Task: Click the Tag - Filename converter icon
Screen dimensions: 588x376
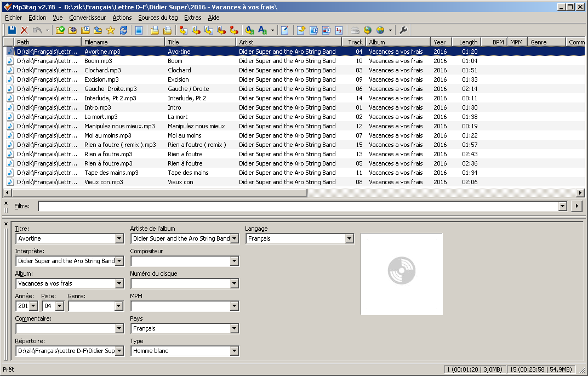Action: [x=184, y=30]
